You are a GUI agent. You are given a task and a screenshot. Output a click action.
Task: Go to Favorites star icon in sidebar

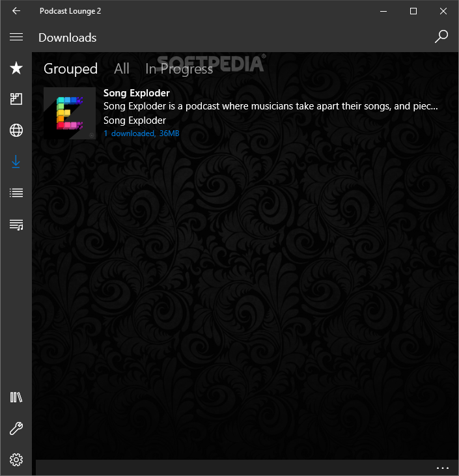(16, 68)
